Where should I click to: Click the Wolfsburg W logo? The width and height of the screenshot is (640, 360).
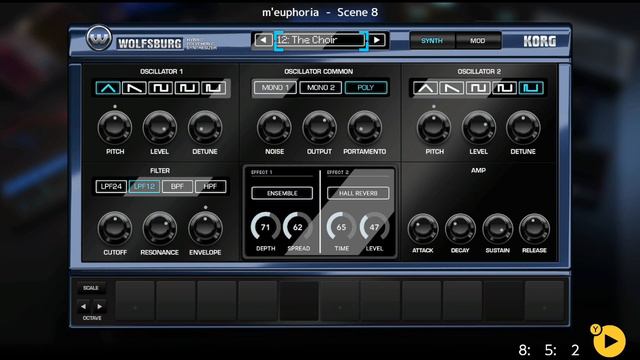click(99, 39)
